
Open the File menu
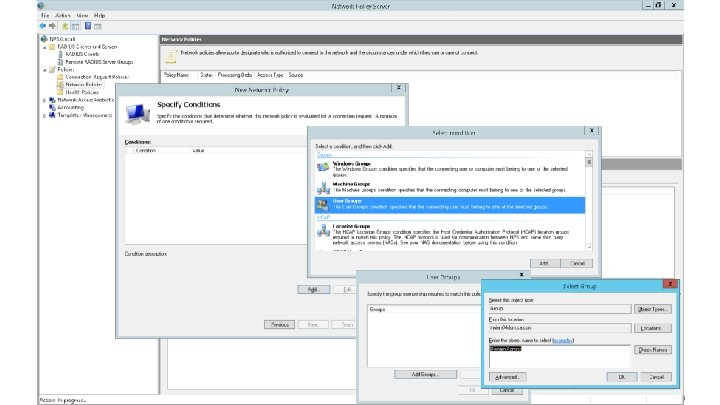pos(45,16)
